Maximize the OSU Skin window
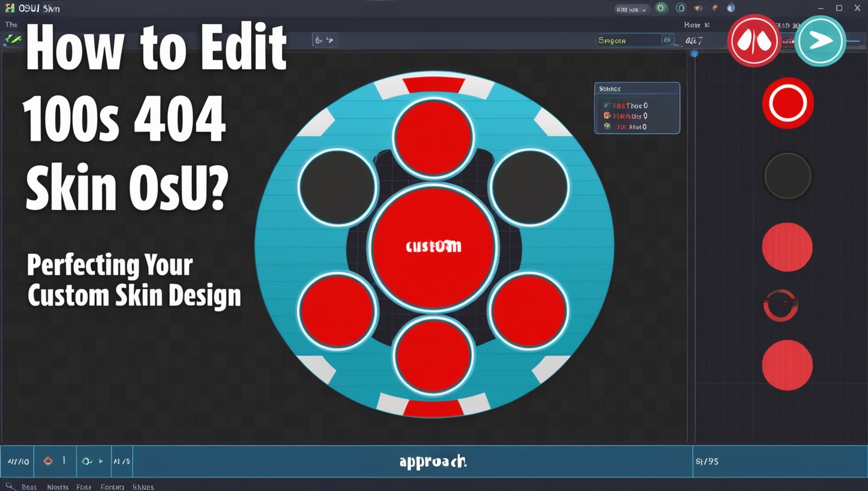Viewport: 868px width, 491px height. click(x=839, y=8)
